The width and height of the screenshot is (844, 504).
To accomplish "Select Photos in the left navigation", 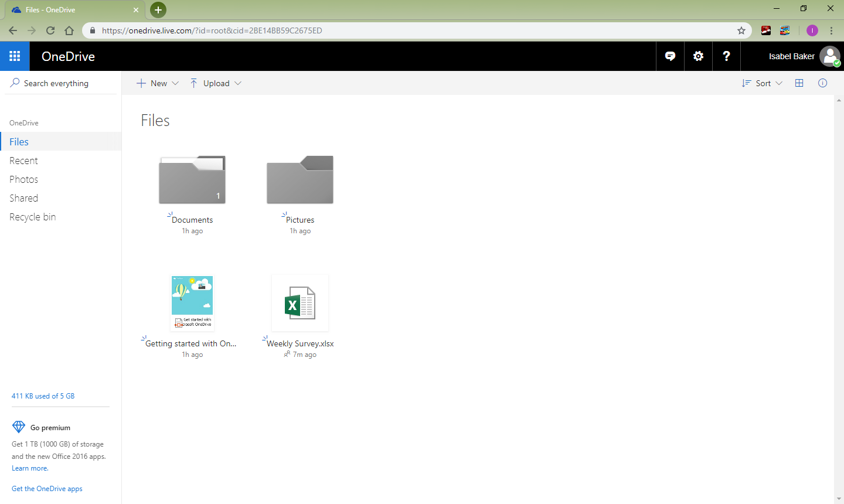I will click(x=23, y=179).
